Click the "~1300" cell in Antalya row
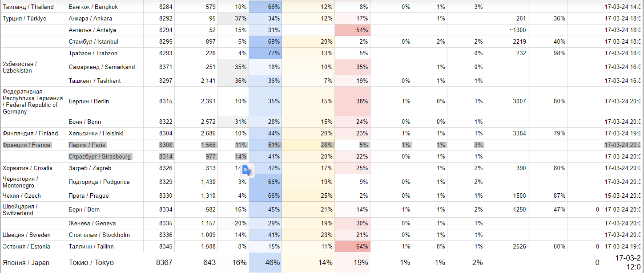The width and height of the screenshot is (644, 273). 507,30
